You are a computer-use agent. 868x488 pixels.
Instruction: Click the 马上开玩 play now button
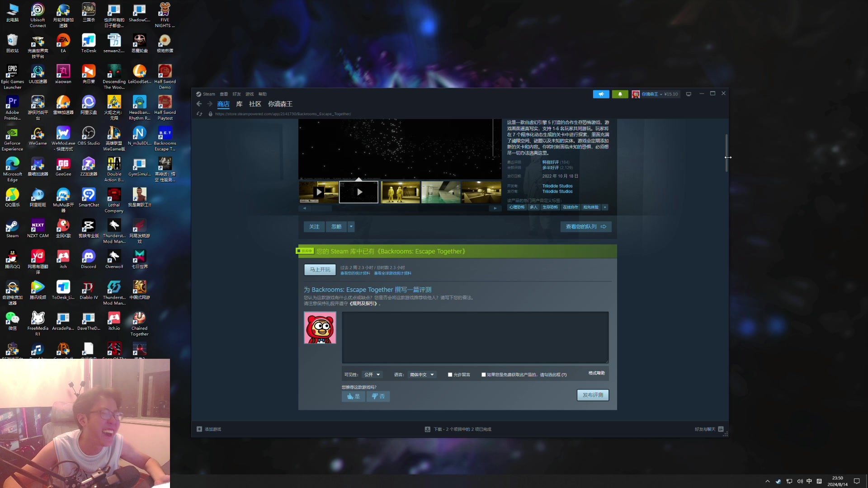(320, 270)
